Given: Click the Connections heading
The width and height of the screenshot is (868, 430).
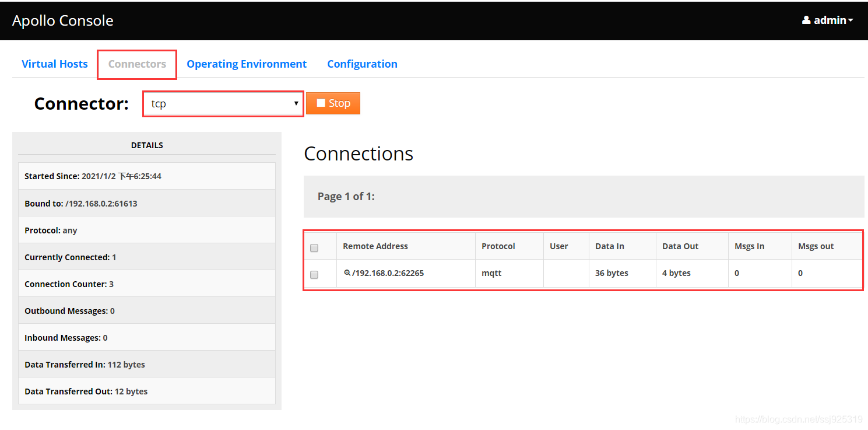Looking at the screenshot, I should point(359,153).
